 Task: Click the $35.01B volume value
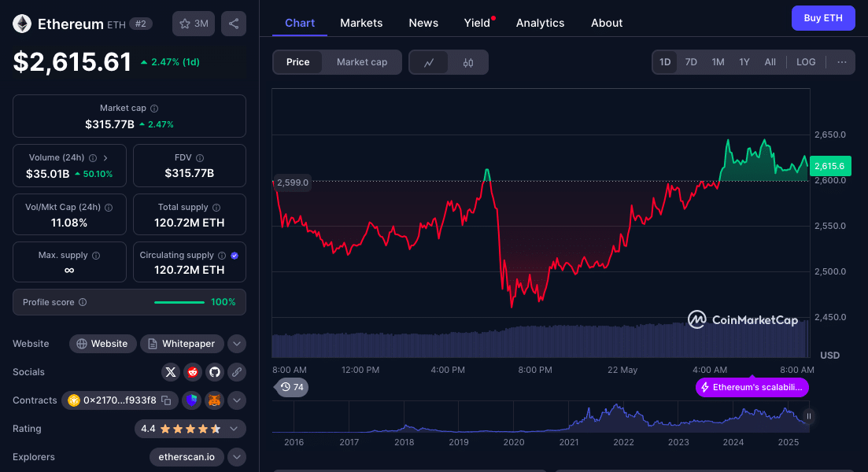click(x=47, y=174)
